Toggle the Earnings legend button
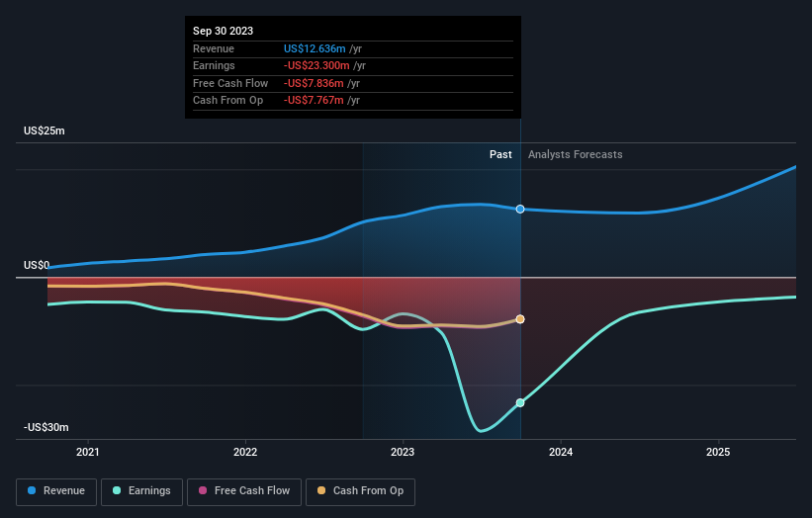812x518 pixels. click(x=141, y=491)
